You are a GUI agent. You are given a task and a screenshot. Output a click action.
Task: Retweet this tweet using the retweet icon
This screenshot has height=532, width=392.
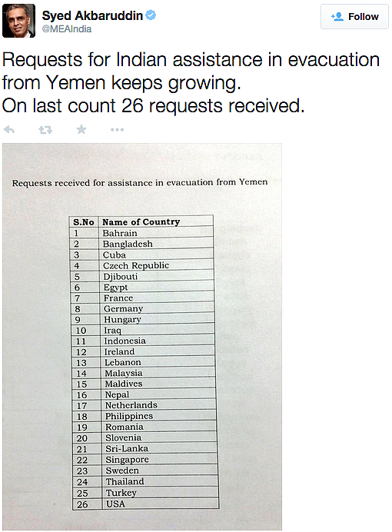[x=45, y=130]
